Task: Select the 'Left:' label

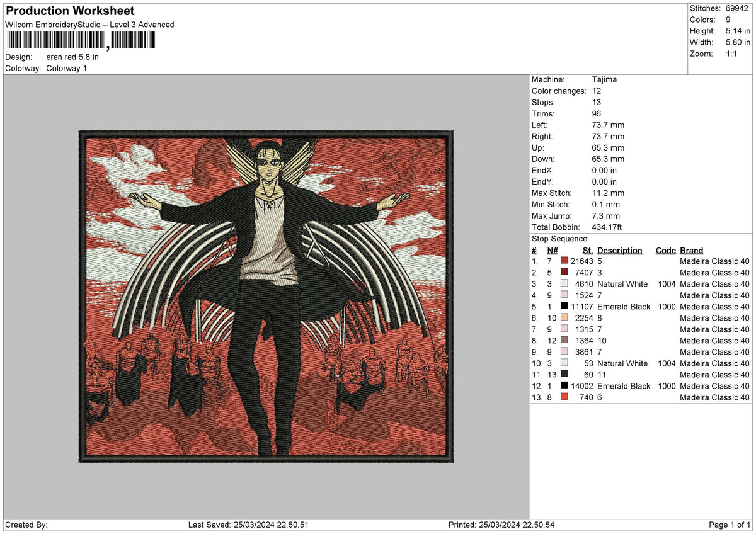Action: 541,125
